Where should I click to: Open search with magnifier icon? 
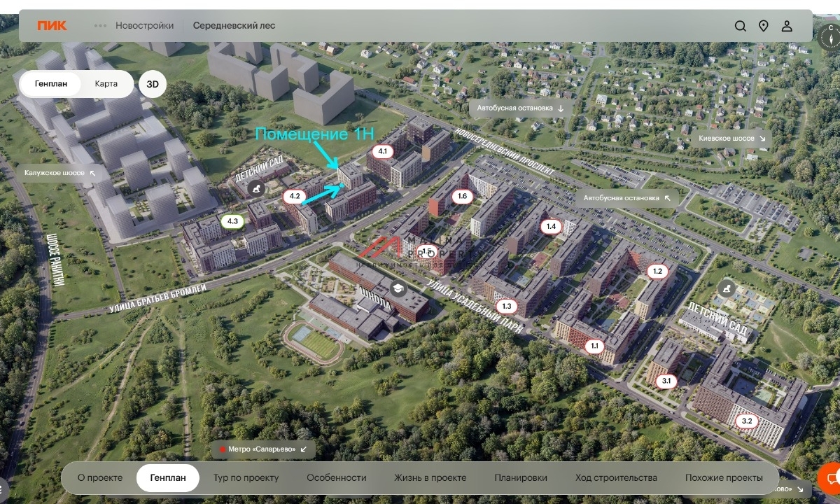click(x=740, y=26)
